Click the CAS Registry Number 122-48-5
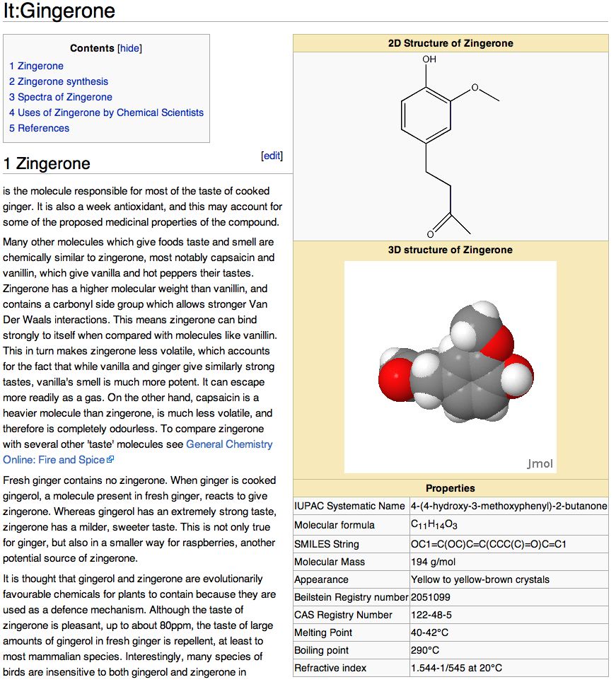This screenshot has height=682, width=616. (x=431, y=615)
